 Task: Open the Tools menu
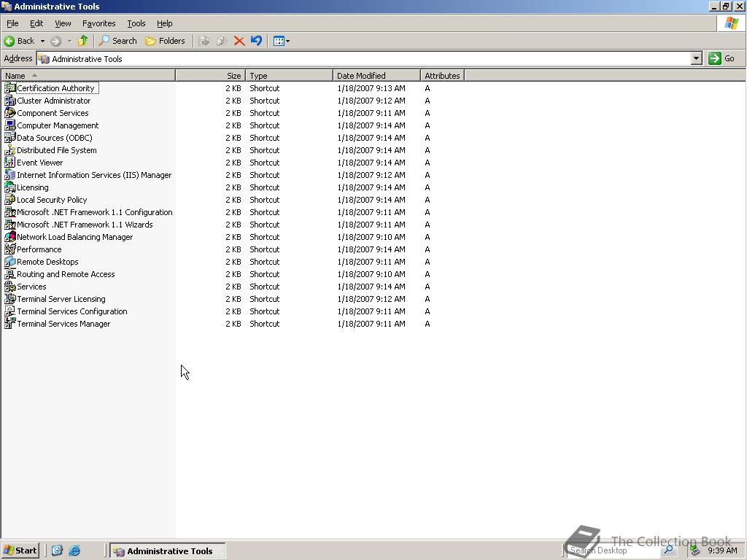(x=136, y=23)
